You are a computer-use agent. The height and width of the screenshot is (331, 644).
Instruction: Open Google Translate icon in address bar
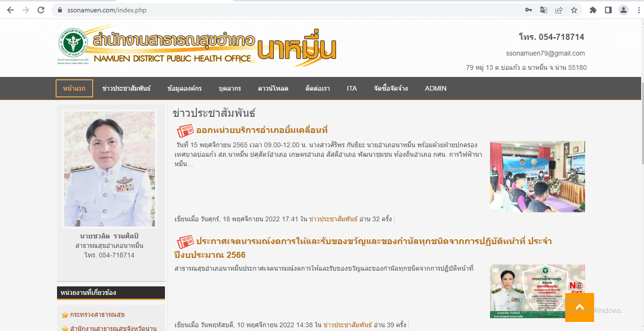[544, 10]
